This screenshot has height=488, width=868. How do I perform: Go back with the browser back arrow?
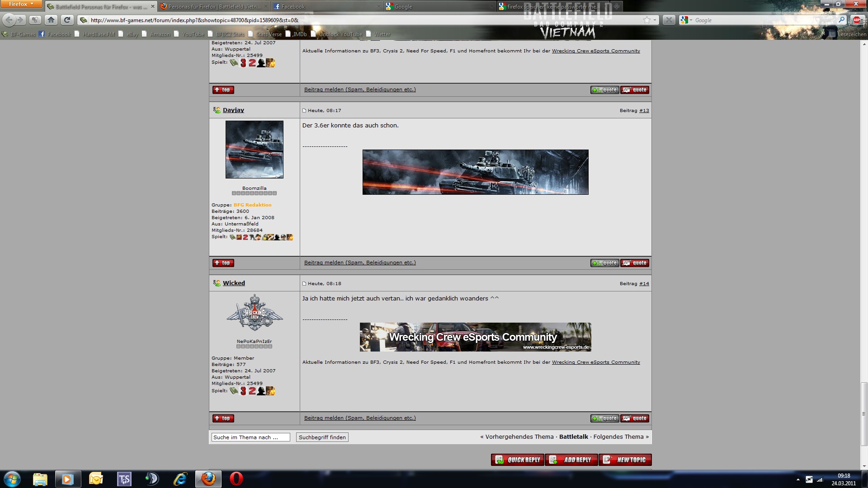pyautogui.click(x=9, y=20)
